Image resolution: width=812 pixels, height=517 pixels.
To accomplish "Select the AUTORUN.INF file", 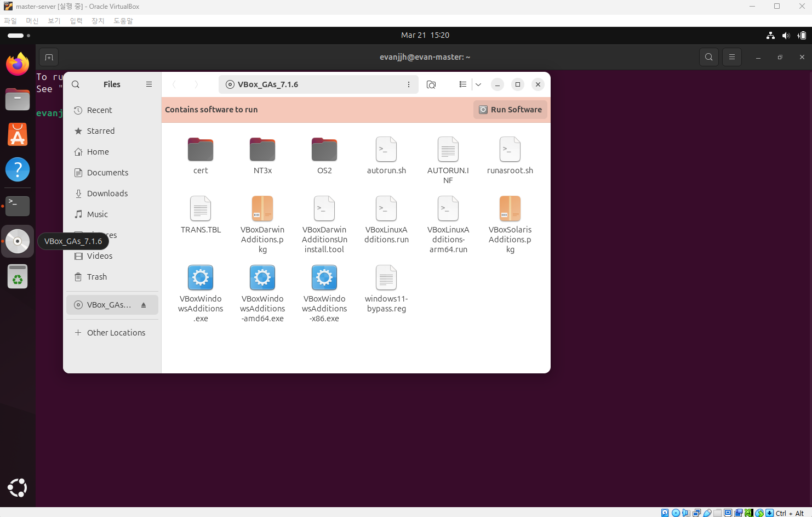I will (x=448, y=161).
